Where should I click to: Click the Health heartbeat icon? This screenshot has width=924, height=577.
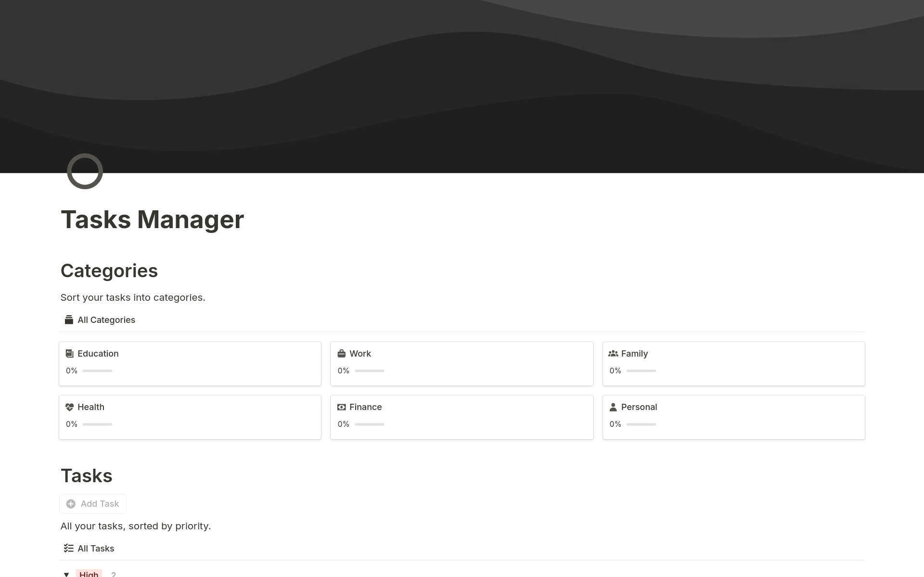point(69,407)
